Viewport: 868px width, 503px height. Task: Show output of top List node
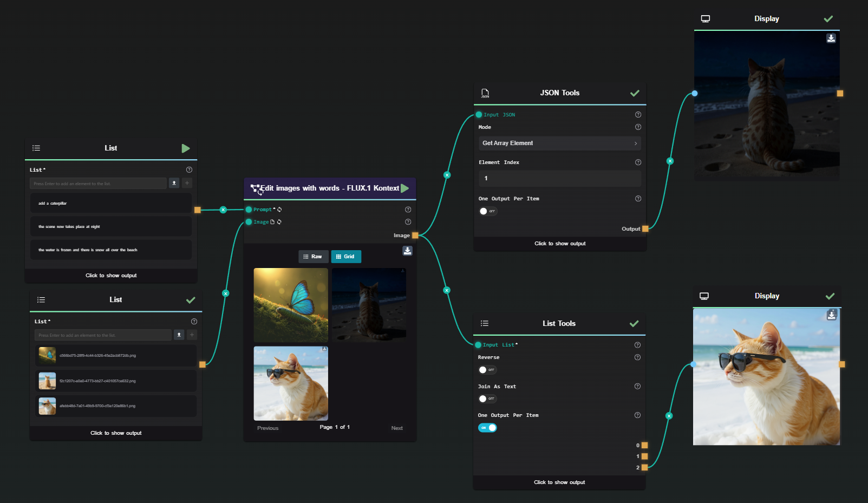coord(111,276)
